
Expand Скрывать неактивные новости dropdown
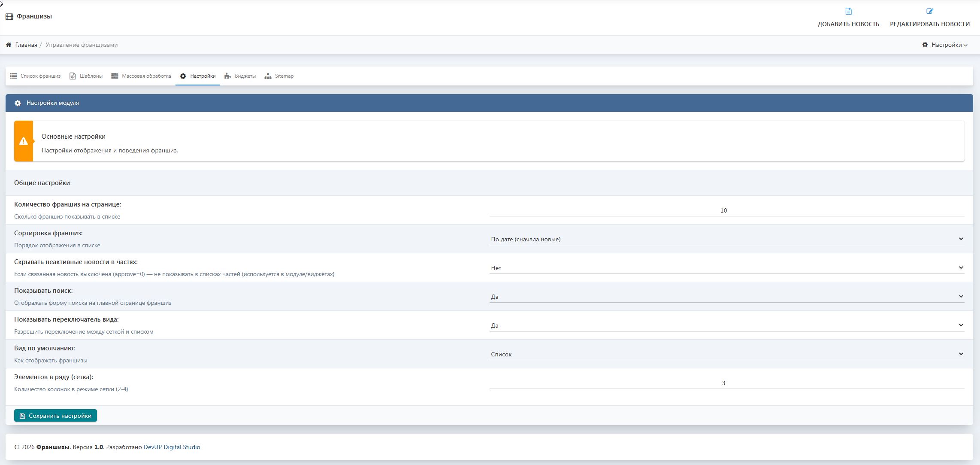[726, 268]
